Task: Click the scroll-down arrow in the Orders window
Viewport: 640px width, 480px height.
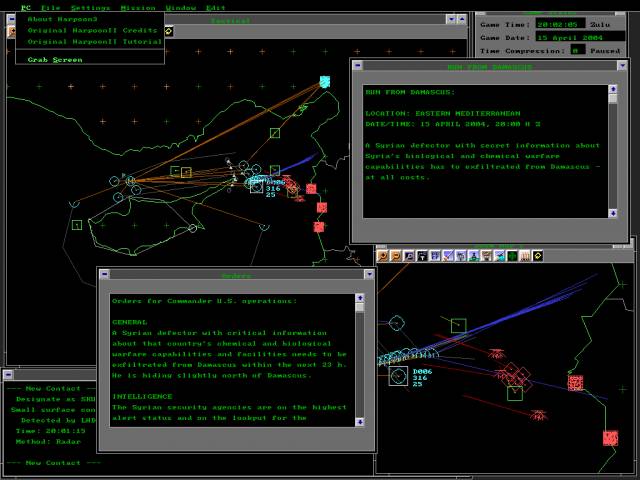Action: click(x=360, y=422)
